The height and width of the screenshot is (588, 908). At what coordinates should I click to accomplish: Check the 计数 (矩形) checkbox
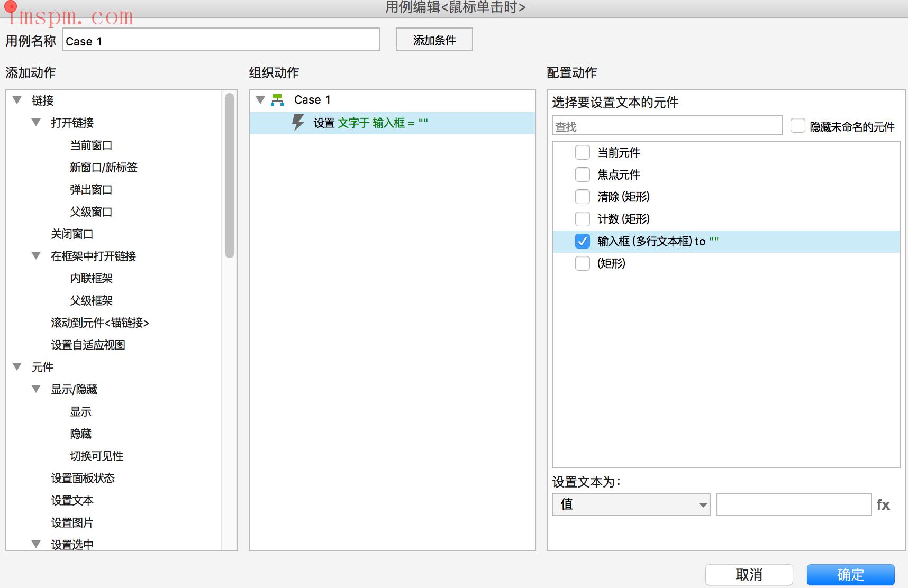click(x=583, y=219)
